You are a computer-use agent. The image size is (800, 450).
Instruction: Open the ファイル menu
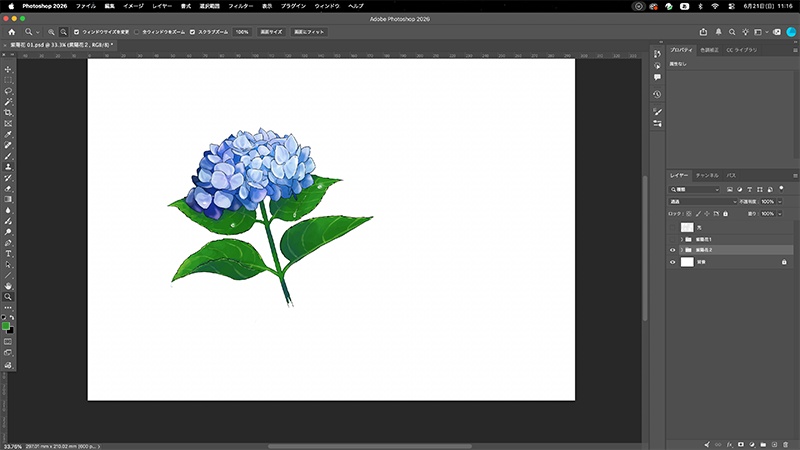click(x=86, y=6)
